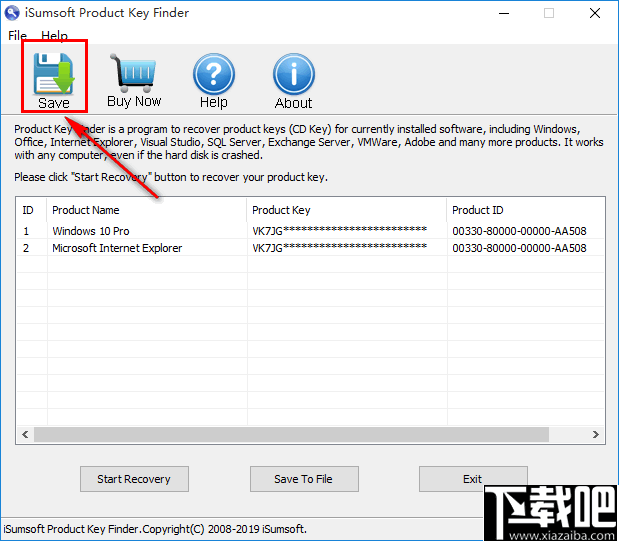Click ID cell '2' in the table
This screenshot has height=541, width=619.
(x=32, y=248)
